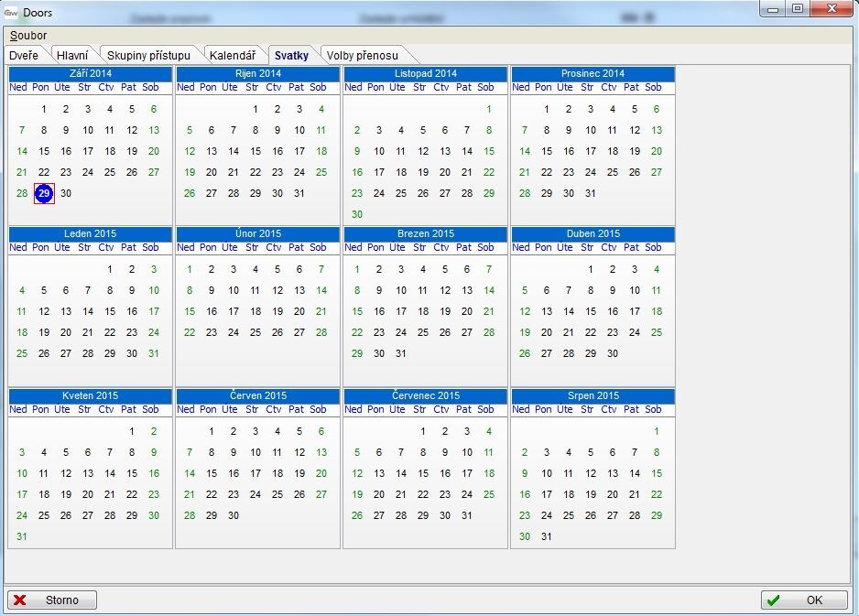Switch to the Hlavní tab
This screenshot has width=859, height=616.
[x=72, y=56]
